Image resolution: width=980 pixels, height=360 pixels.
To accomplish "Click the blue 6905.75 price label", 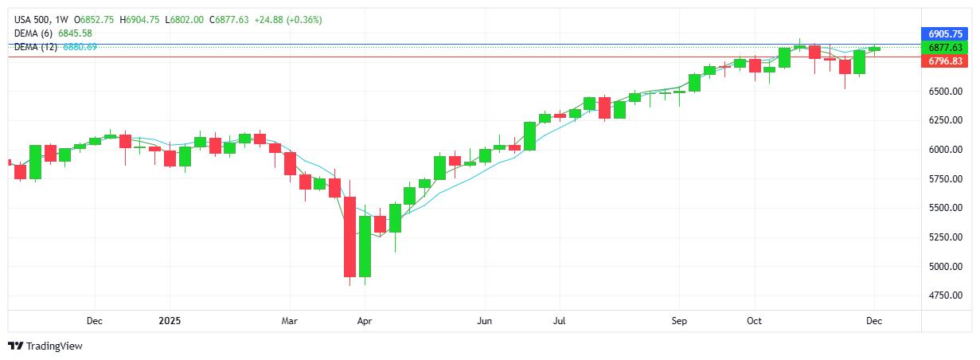I will [947, 34].
